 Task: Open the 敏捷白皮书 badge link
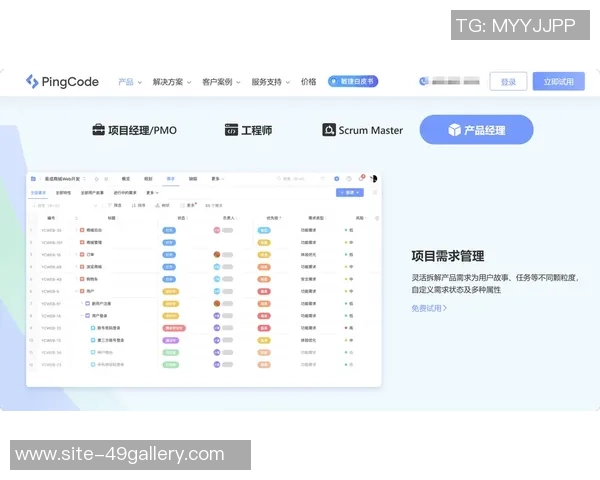coord(353,81)
